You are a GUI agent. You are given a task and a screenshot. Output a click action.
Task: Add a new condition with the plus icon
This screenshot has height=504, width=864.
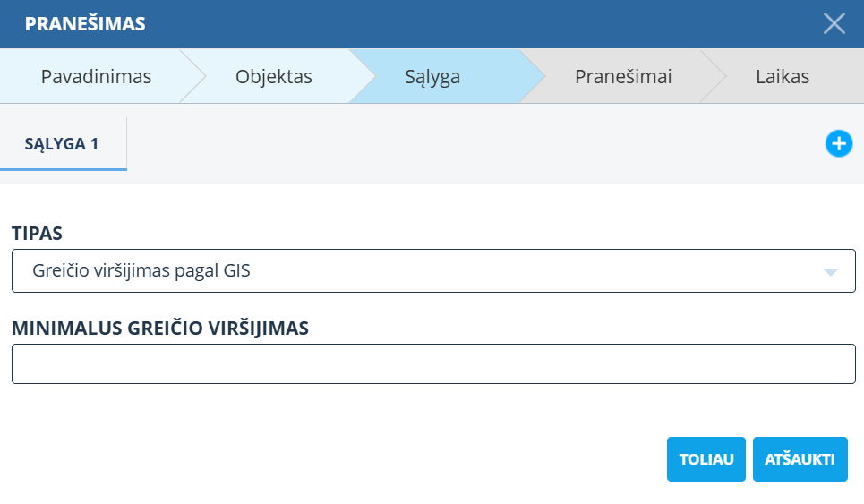tap(838, 143)
